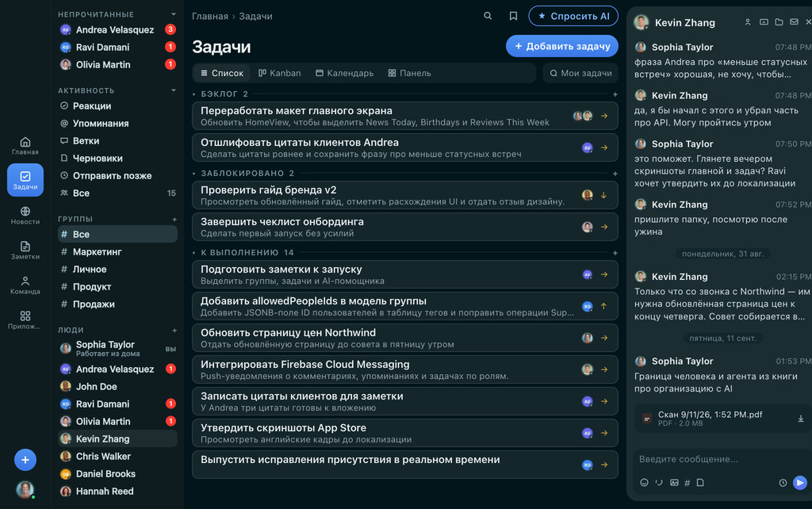812x509 pixels.
Task: Click the bookmark icon in header
Action: (x=513, y=16)
